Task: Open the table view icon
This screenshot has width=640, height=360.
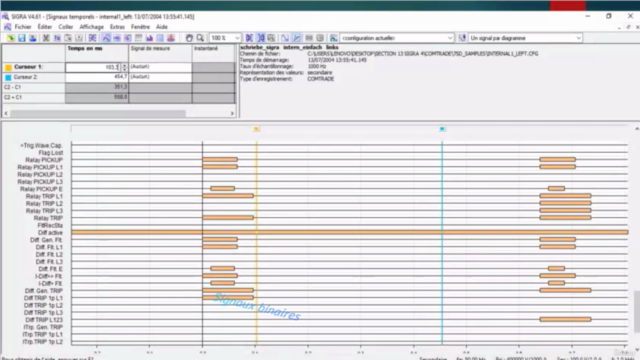Action: (160, 38)
